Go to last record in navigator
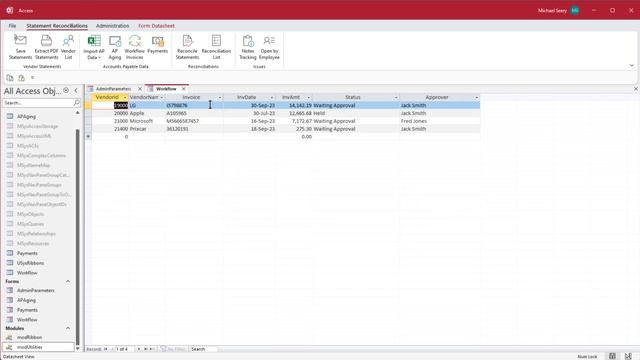640x360 pixels. 145,349
